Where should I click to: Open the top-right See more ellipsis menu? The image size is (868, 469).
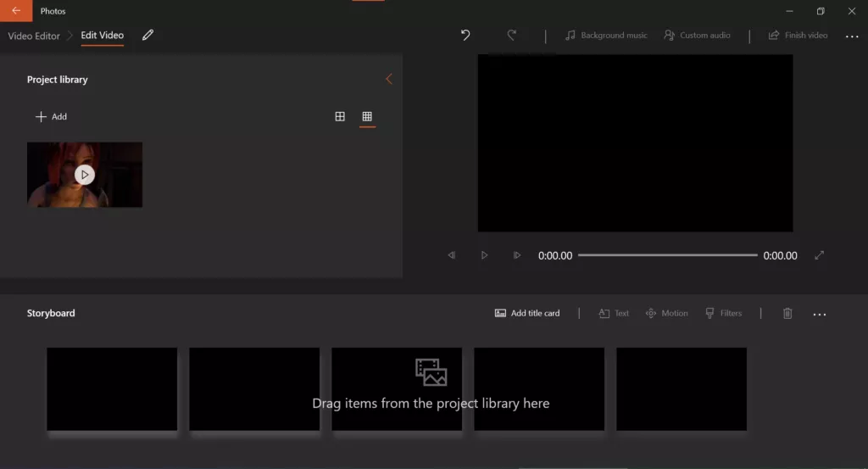pos(852,36)
